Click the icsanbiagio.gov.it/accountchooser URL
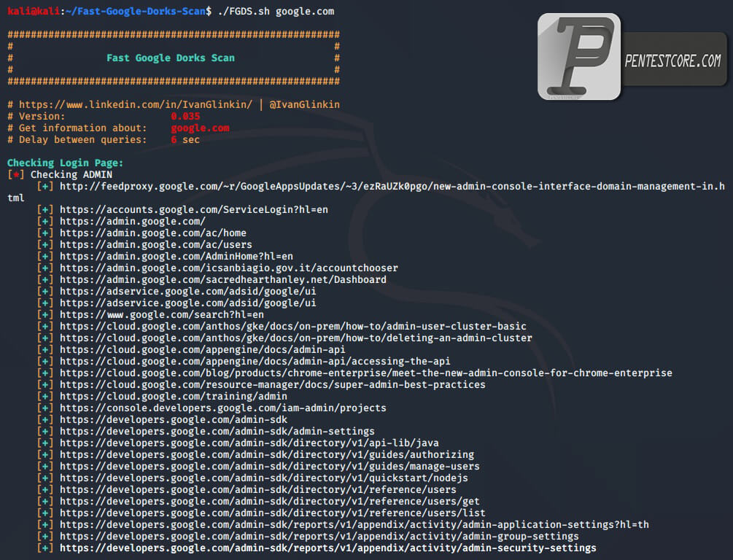This screenshot has width=733, height=560. 229,268
